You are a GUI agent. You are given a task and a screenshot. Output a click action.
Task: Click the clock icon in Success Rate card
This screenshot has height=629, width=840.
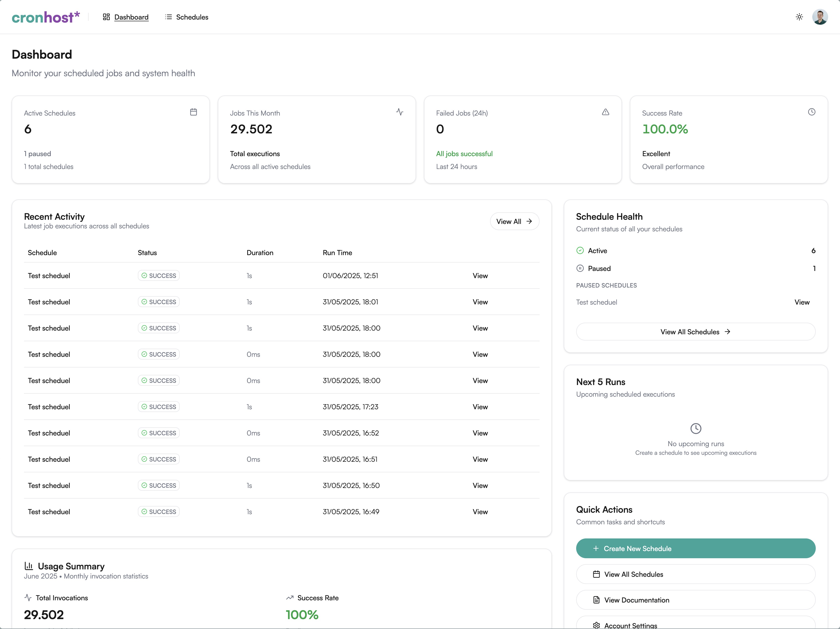[x=812, y=112]
